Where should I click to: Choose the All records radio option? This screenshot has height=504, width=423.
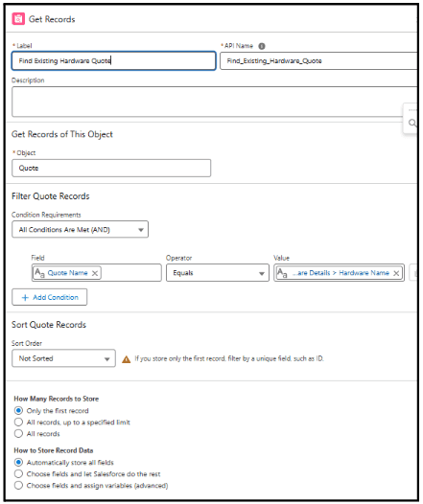pos(18,434)
